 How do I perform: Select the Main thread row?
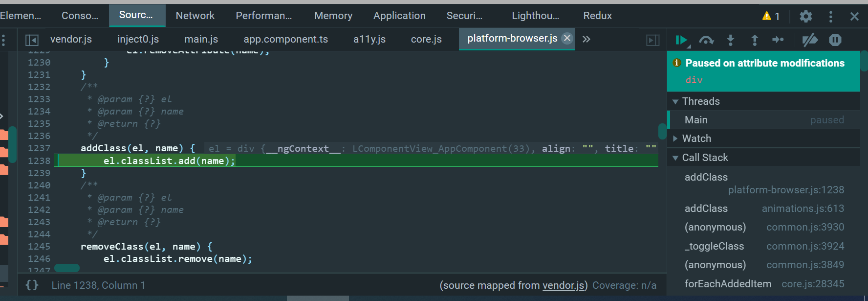click(x=763, y=120)
